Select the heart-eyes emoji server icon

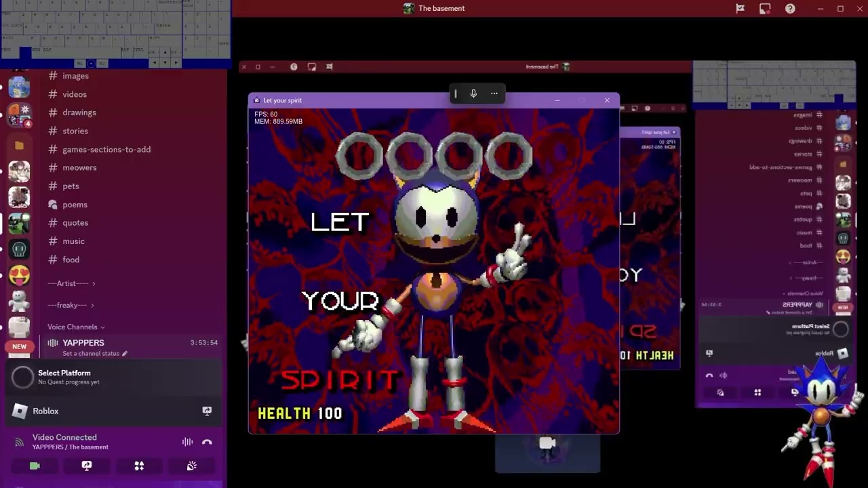click(x=19, y=276)
